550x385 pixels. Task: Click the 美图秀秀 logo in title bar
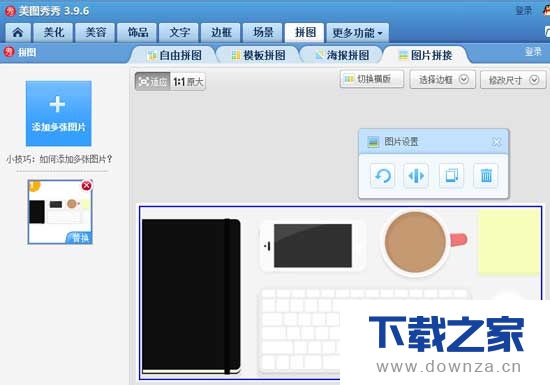point(10,11)
